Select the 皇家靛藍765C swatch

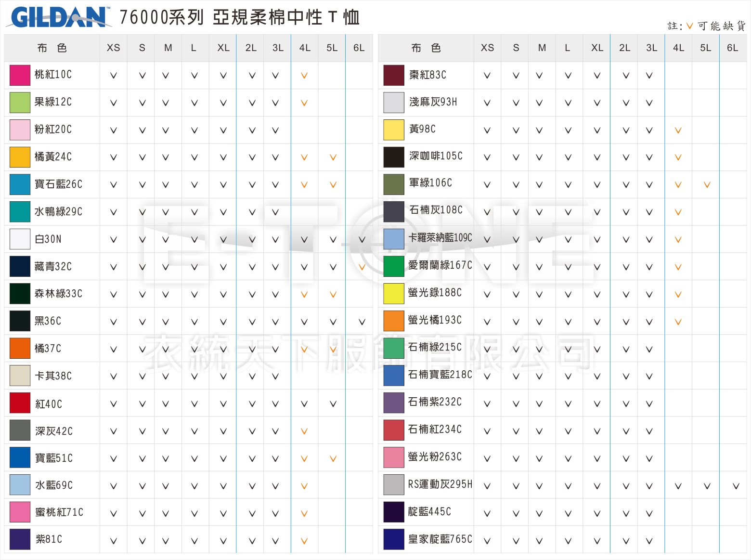tap(394, 539)
